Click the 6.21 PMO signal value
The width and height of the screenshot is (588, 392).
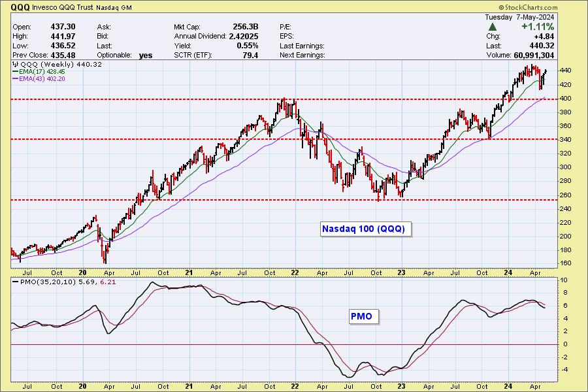point(108,282)
